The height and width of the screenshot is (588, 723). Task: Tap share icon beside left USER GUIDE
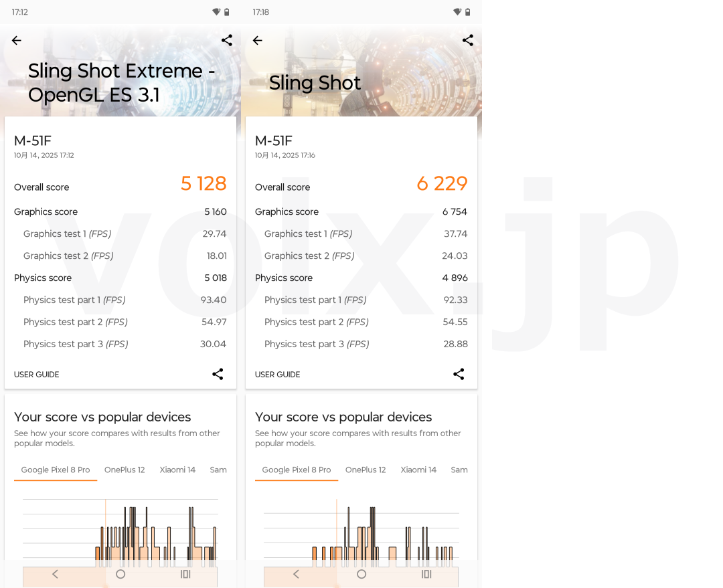coord(218,374)
